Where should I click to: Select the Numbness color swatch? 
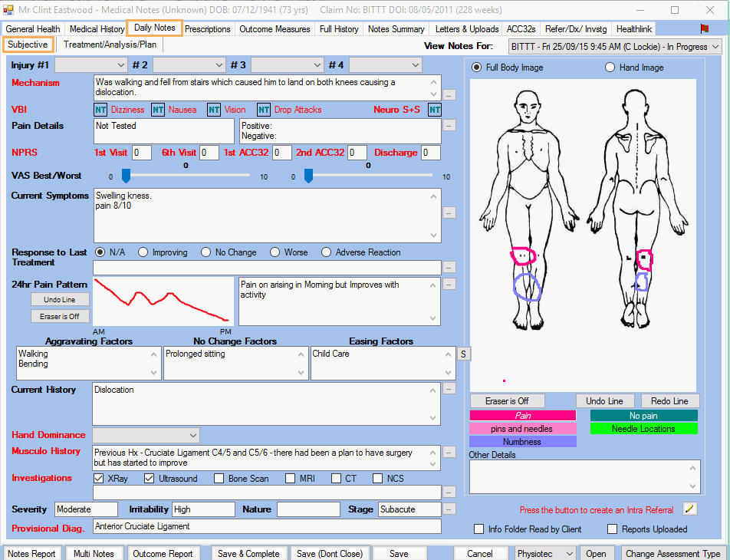point(522,442)
